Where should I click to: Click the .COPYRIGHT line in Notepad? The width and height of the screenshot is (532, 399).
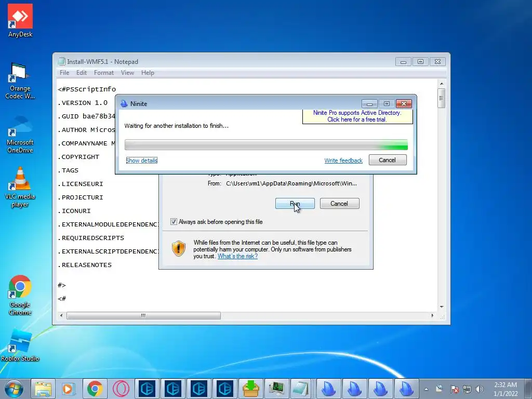(78, 157)
